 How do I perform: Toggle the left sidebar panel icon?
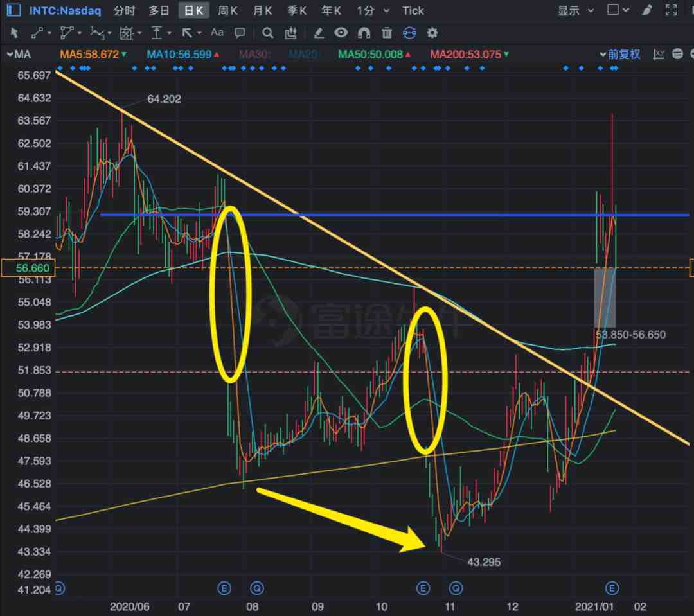pos(13,10)
